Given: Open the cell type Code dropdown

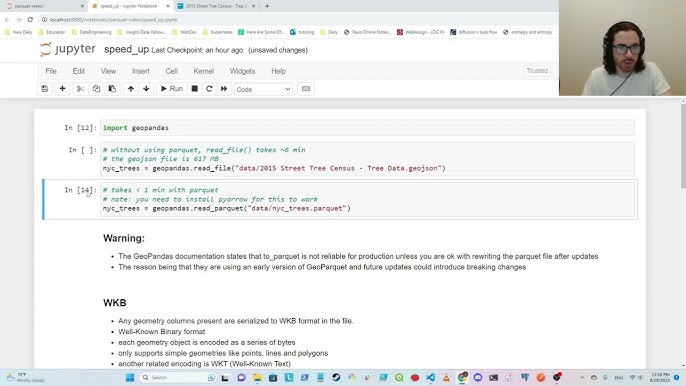Looking at the screenshot, I should coord(263,89).
